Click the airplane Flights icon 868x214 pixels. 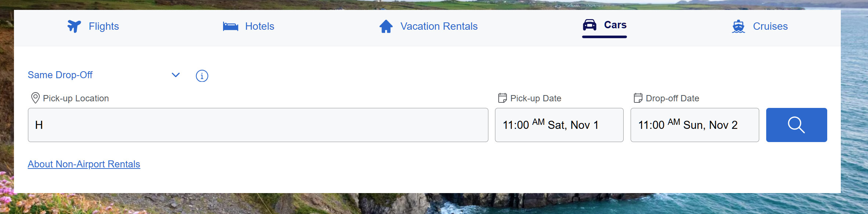[x=74, y=26]
